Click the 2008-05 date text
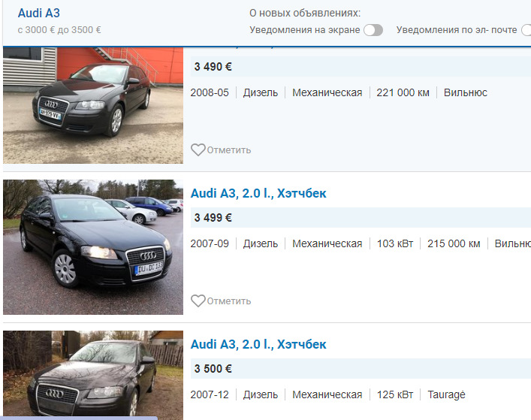The height and width of the screenshot is (420, 531). tap(210, 93)
